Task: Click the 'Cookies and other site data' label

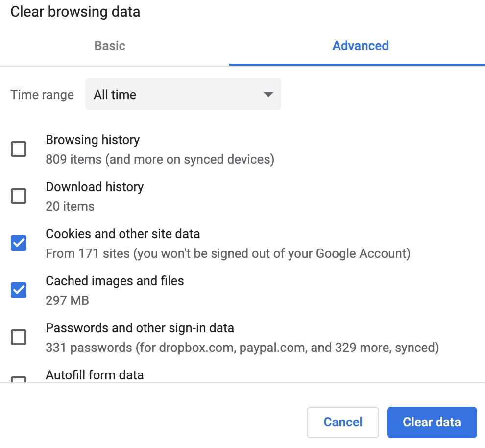Action: point(122,234)
